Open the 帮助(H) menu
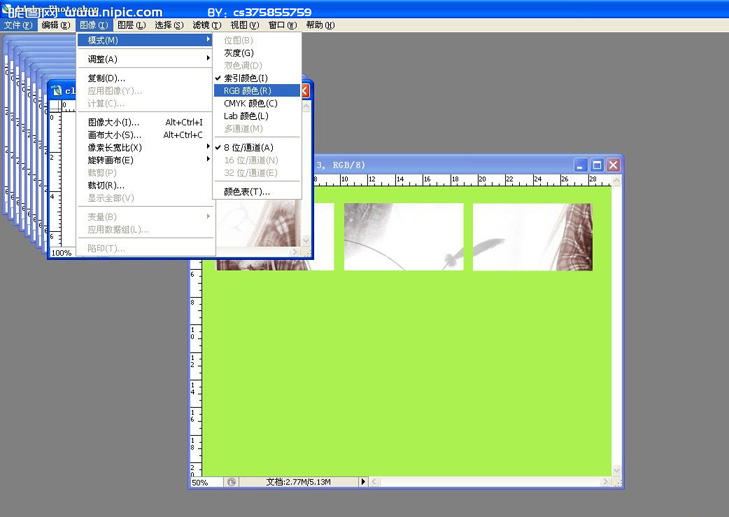729x517 pixels. pos(320,25)
